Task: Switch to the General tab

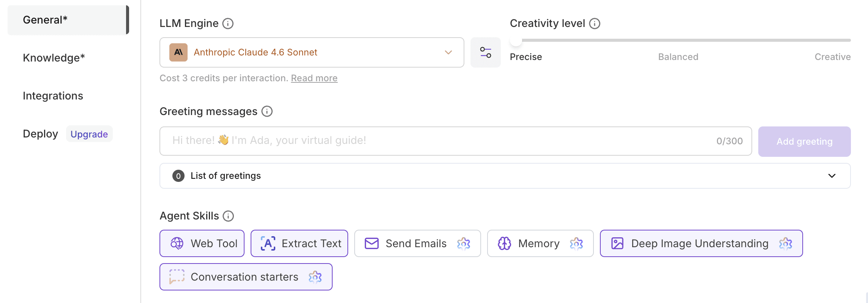Action: [x=68, y=20]
